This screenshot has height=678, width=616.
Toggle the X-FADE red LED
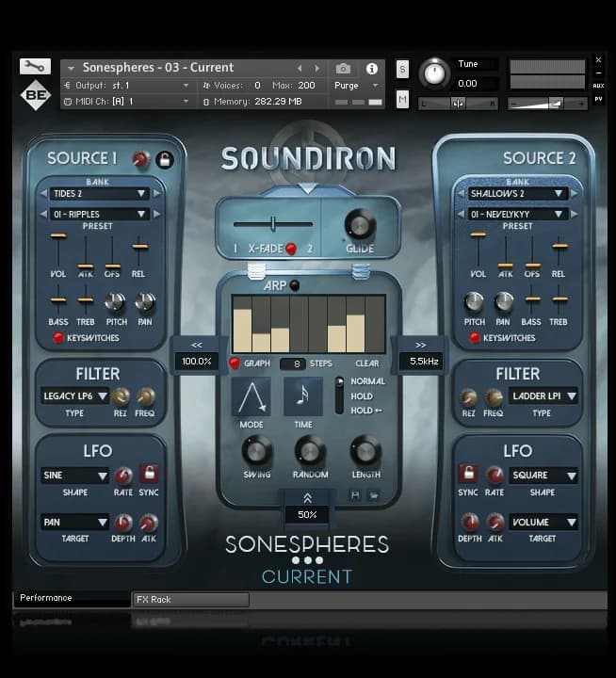(291, 249)
